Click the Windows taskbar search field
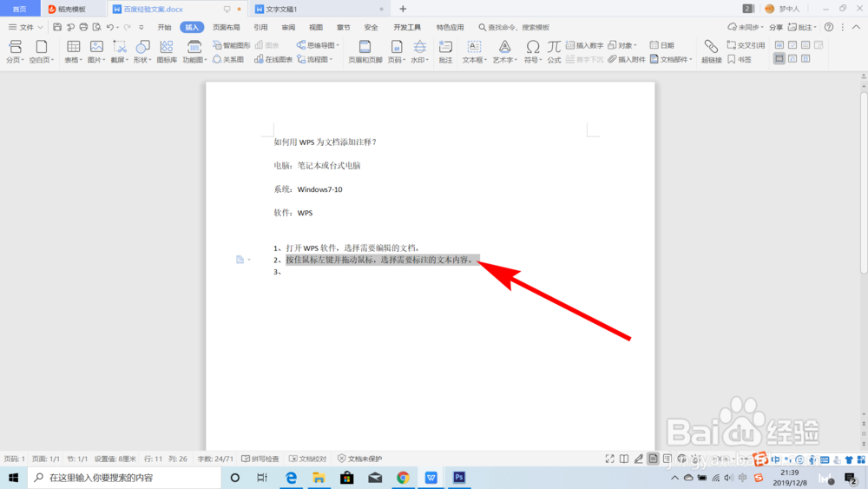 pyautogui.click(x=124, y=478)
